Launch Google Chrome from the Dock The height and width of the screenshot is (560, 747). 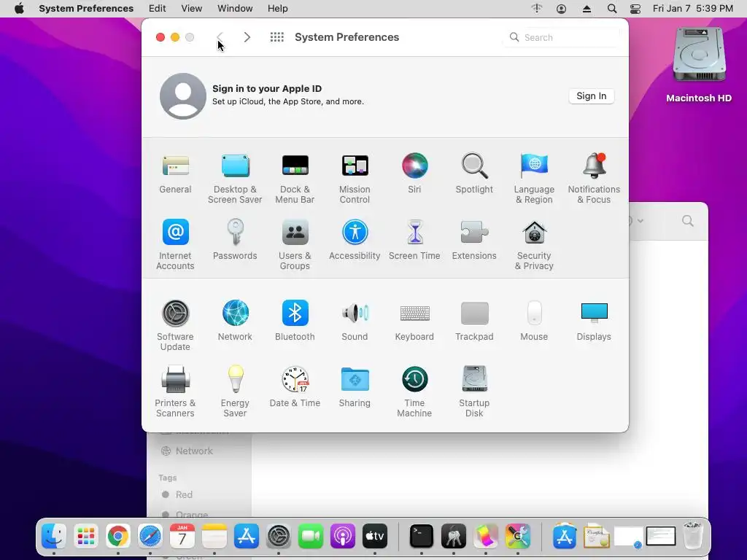pyautogui.click(x=117, y=536)
